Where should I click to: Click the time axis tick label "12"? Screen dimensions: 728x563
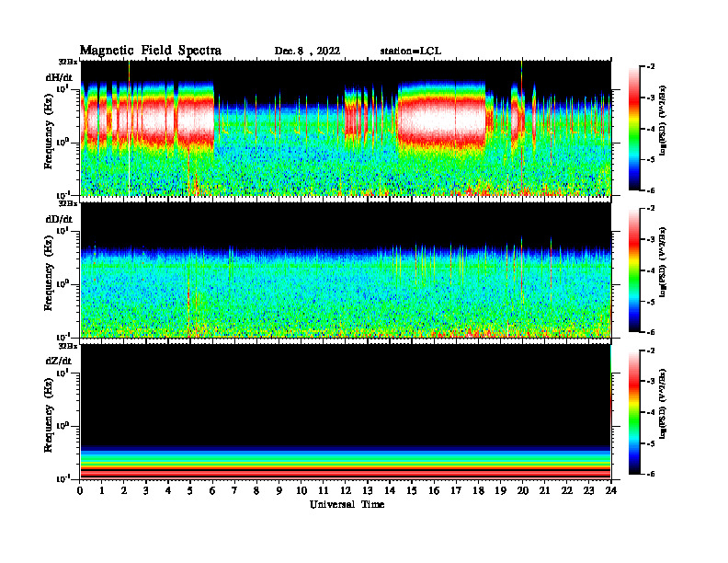[x=346, y=490]
